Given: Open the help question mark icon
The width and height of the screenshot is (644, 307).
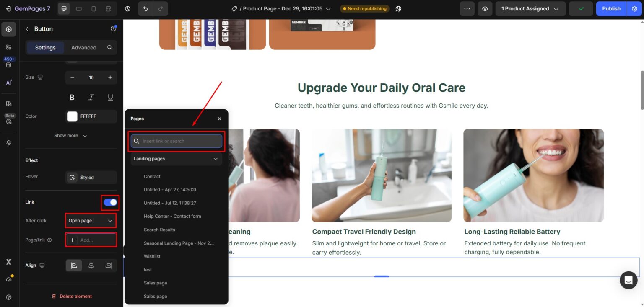Looking at the screenshot, I should (9, 297).
